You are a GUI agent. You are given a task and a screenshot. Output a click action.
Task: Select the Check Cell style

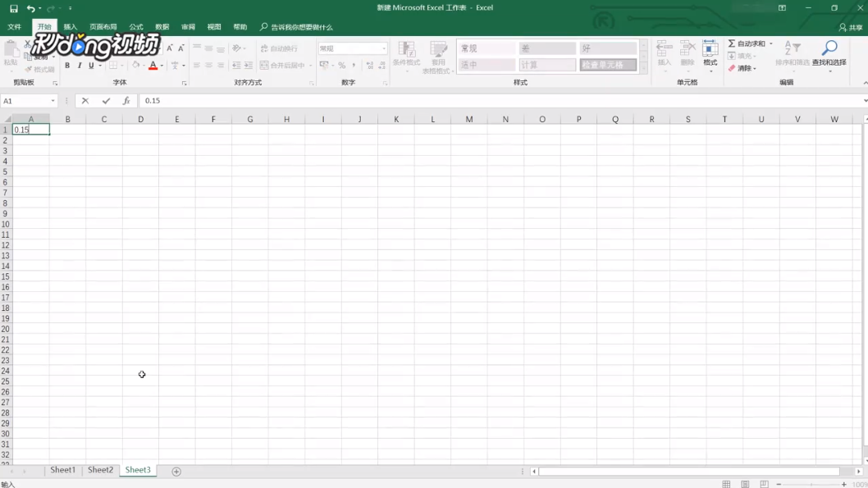(608, 65)
